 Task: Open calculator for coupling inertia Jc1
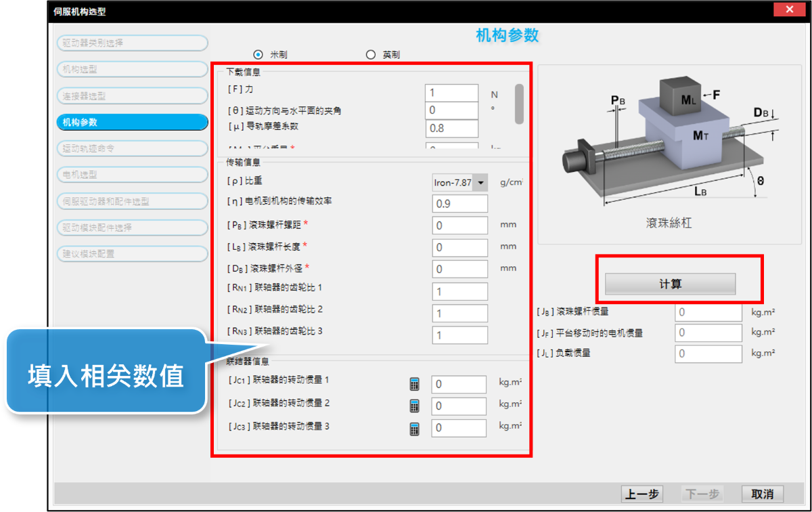pos(415,385)
